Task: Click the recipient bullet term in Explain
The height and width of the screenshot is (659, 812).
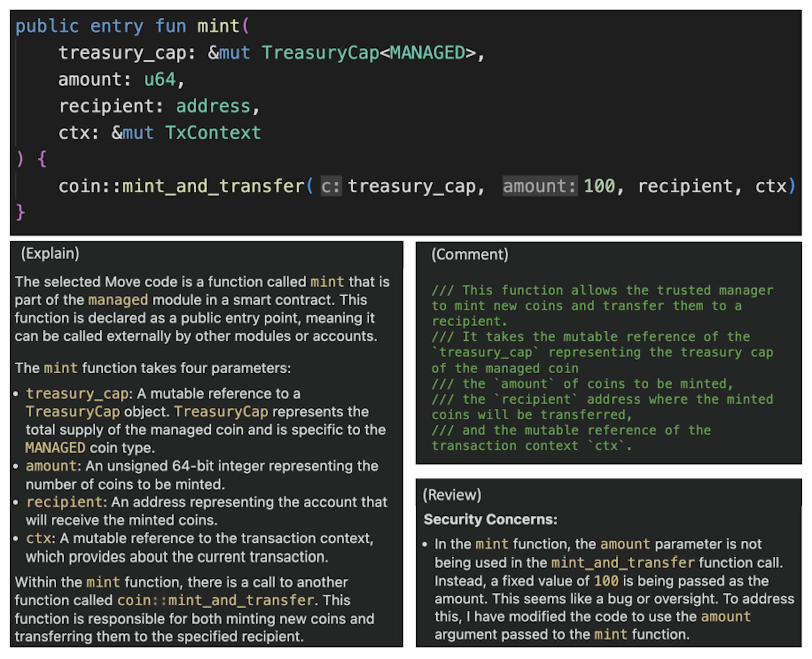Action: pyautogui.click(x=64, y=502)
